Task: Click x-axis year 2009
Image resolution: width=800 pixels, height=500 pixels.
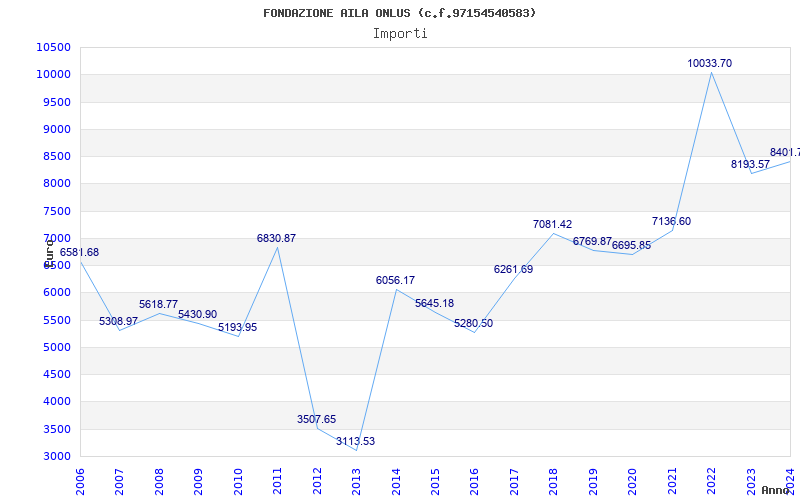Action: 198,482
